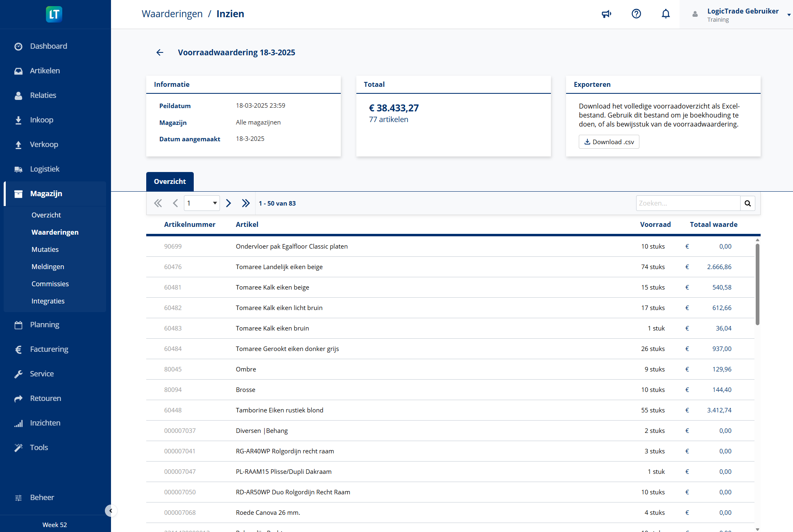Expand the LogicTrade Gebruiker account menu
Image resolution: width=793 pixels, height=532 pixels.
[788, 14]
